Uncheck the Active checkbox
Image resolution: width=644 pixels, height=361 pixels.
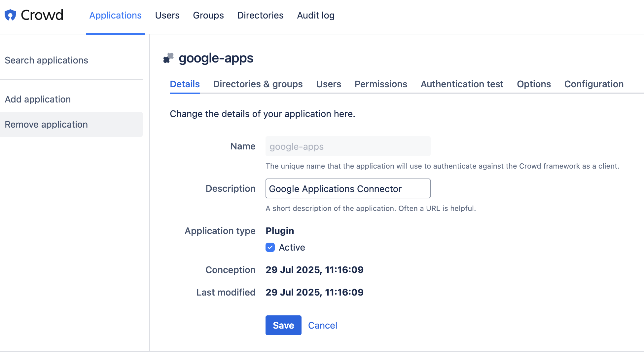(x=270, y=247)
